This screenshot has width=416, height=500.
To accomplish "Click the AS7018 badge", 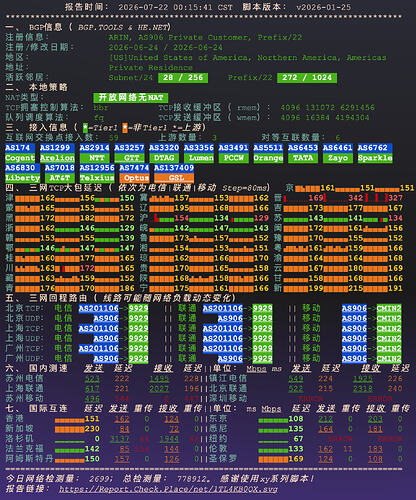I will point(60,168).
